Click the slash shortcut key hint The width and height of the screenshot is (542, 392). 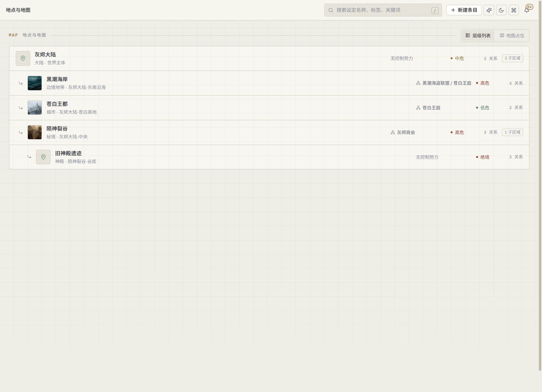point(435,11)
